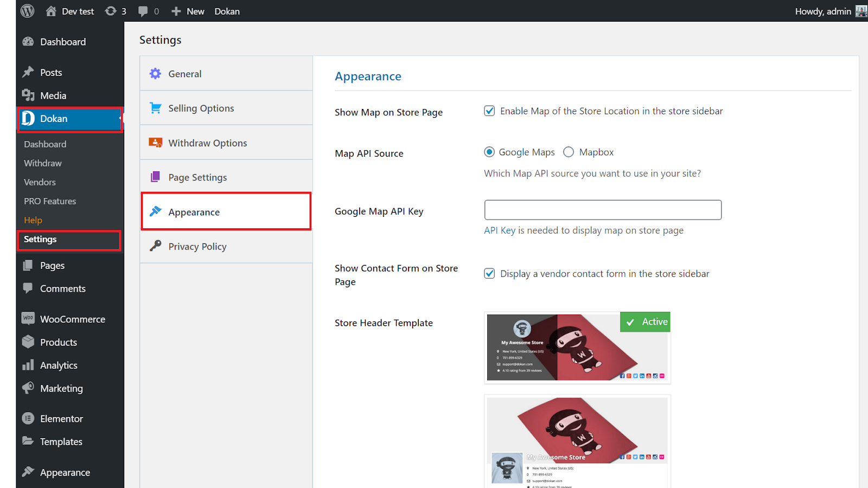This screenshot has width=868, height=488.
Task: Open the Help submenu item
Action: 33,220
